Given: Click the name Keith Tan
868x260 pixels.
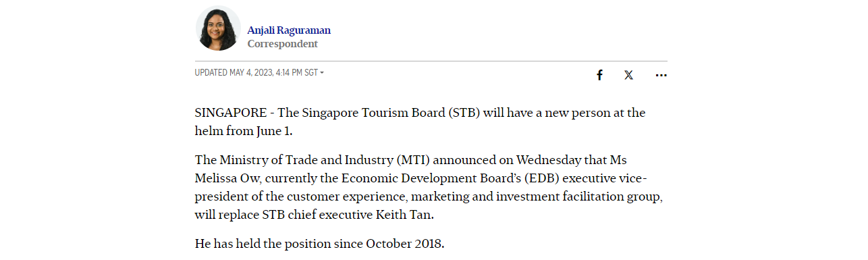Looking at the screenshot, I should point(404,215).
